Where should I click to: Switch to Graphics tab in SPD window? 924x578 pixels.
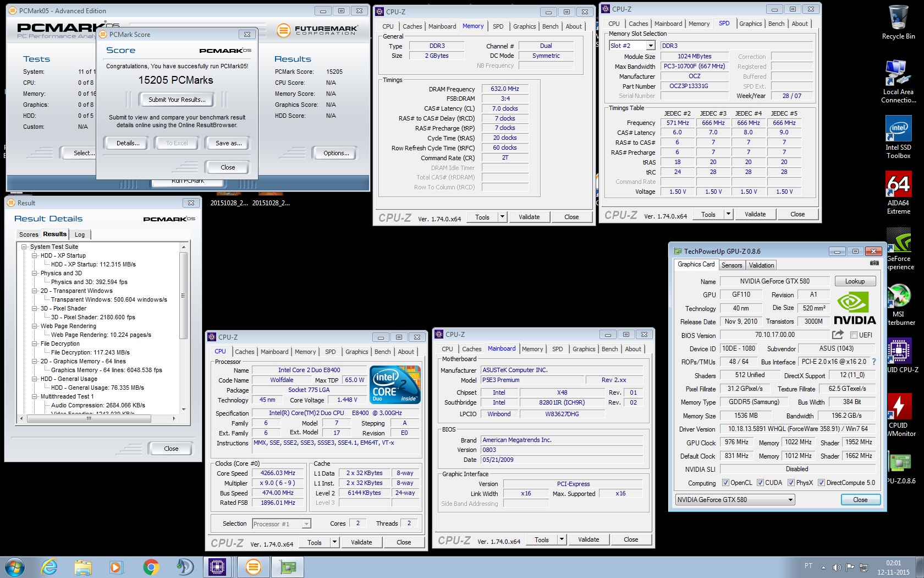tap(750, 24)
